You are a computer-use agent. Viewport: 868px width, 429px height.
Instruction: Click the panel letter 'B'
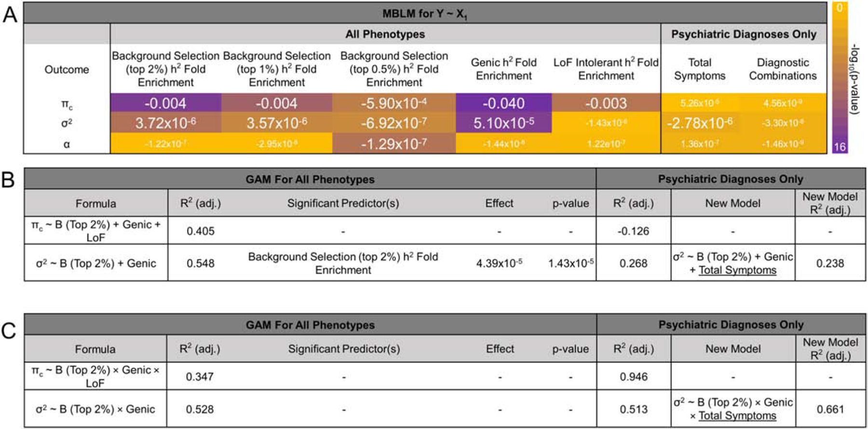(8, 180)
